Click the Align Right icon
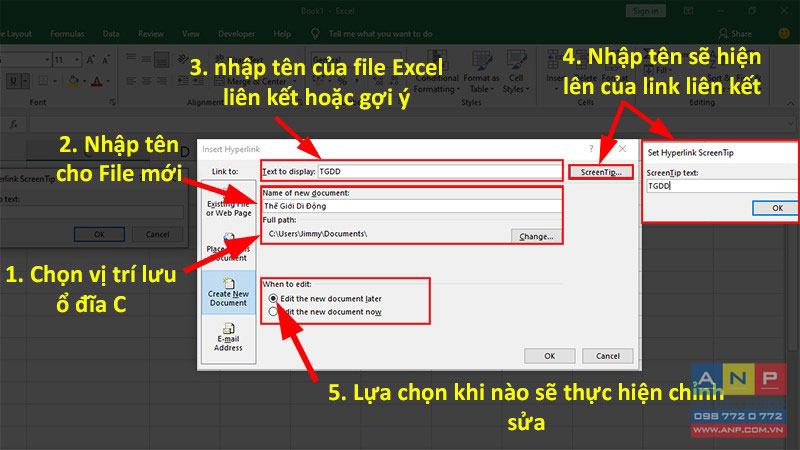Screen dimensions: 800x450 [161, 81]
